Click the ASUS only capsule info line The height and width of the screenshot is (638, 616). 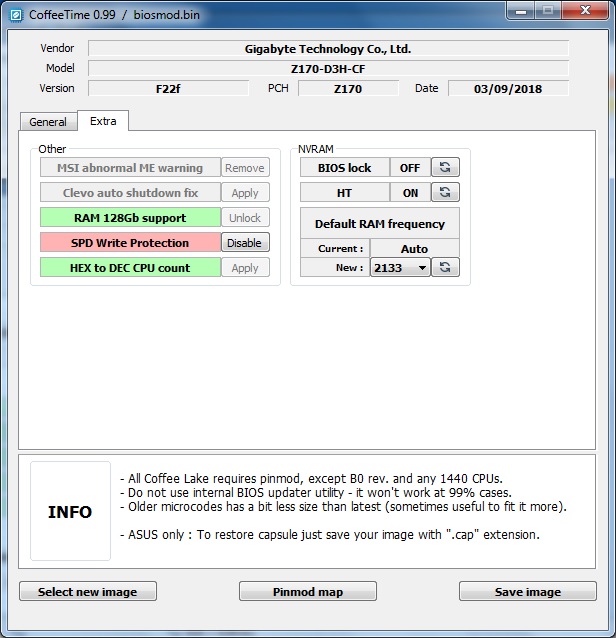coord(330,535)
